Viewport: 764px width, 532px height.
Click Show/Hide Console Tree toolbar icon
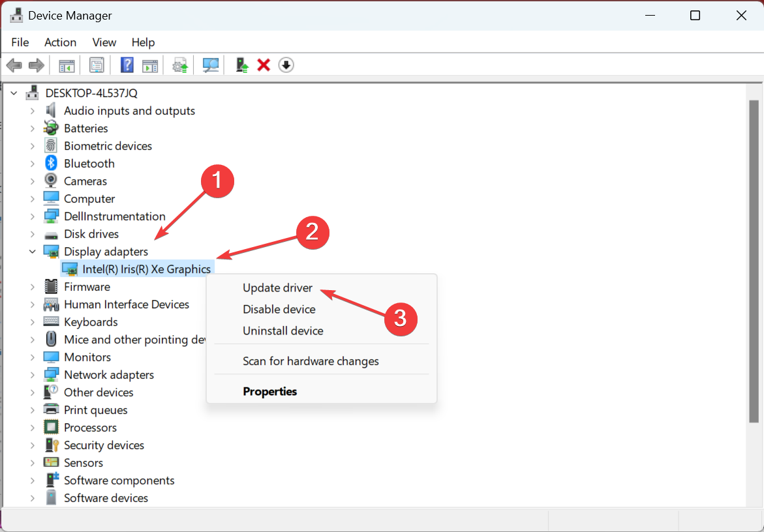click(x=67, y=65)
